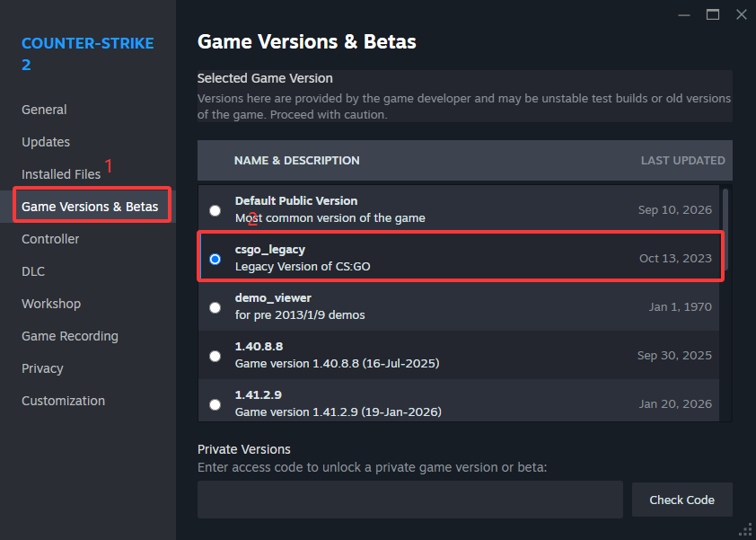Minimize the properties window
Screen dimensions: 756x540
point(683,15)
